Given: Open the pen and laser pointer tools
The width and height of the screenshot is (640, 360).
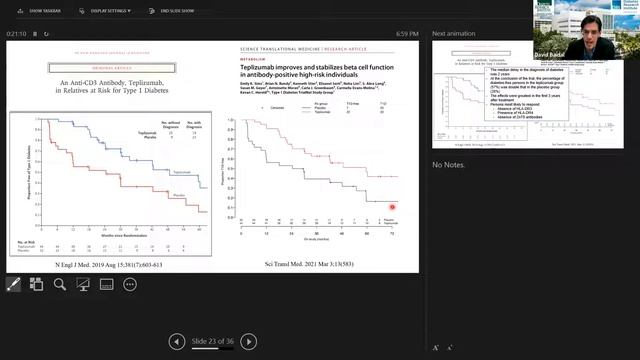Looking at the screenshot, I should [13, 284].
